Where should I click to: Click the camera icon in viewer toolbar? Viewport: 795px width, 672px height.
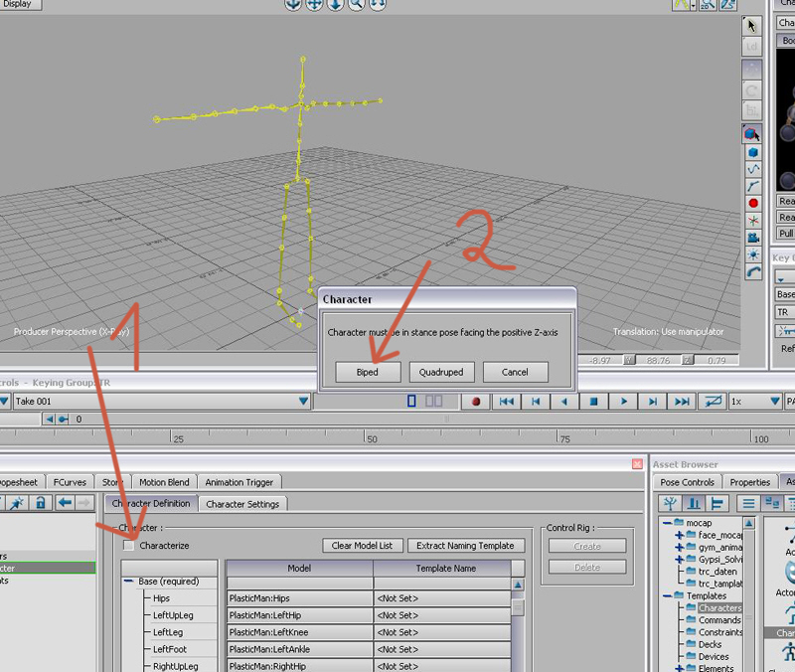[x=753, y=238]
